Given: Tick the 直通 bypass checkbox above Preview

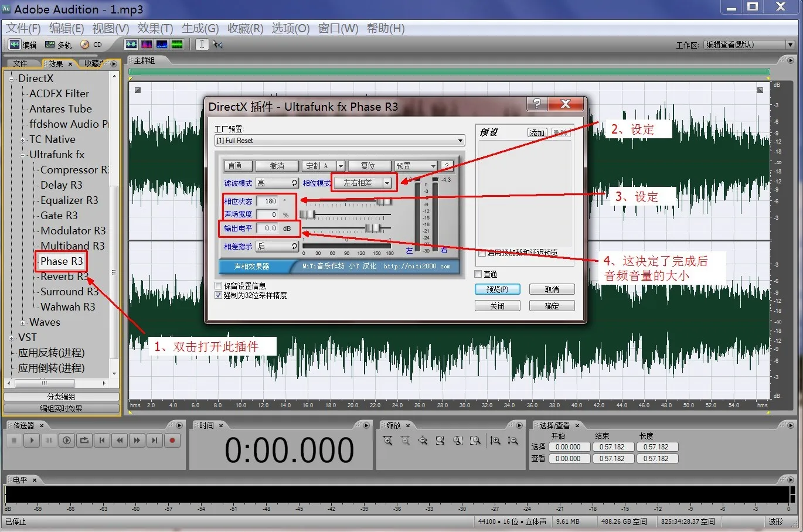Looking at the screenshot, I should 478,274.
